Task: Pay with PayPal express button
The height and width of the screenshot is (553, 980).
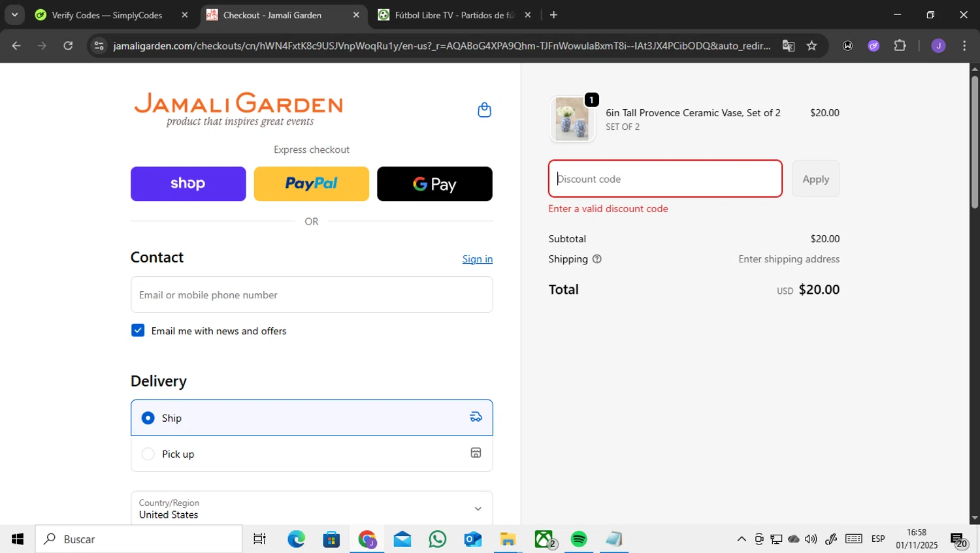Action: [x=311, y=183]
